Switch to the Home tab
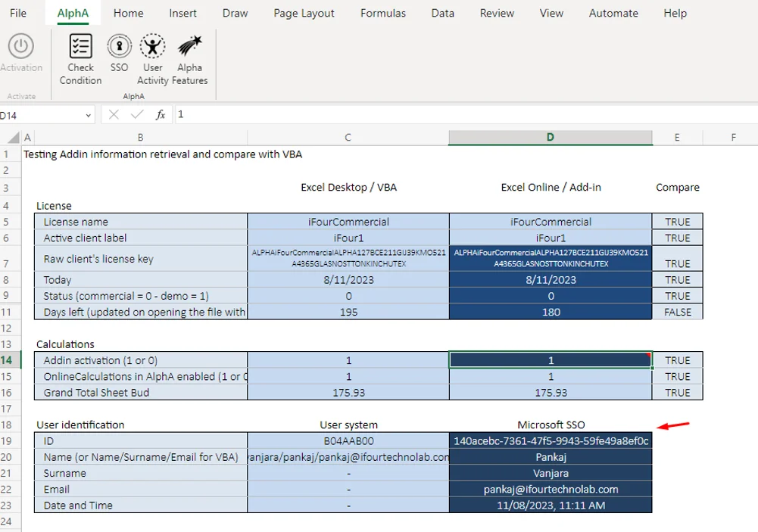This screenshot has height=532, width=758. coord(129,13)
